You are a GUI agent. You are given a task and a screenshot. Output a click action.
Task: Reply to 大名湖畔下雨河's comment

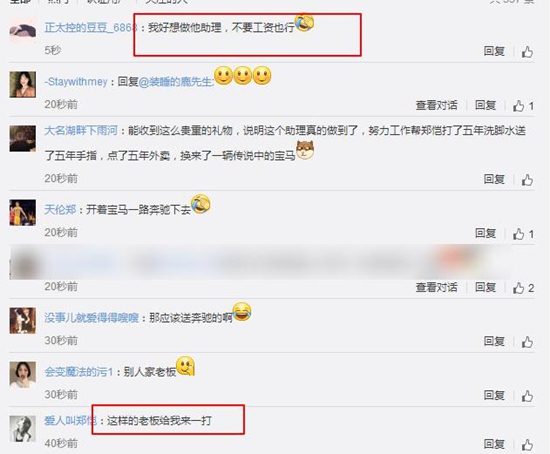tap(494, 179)
